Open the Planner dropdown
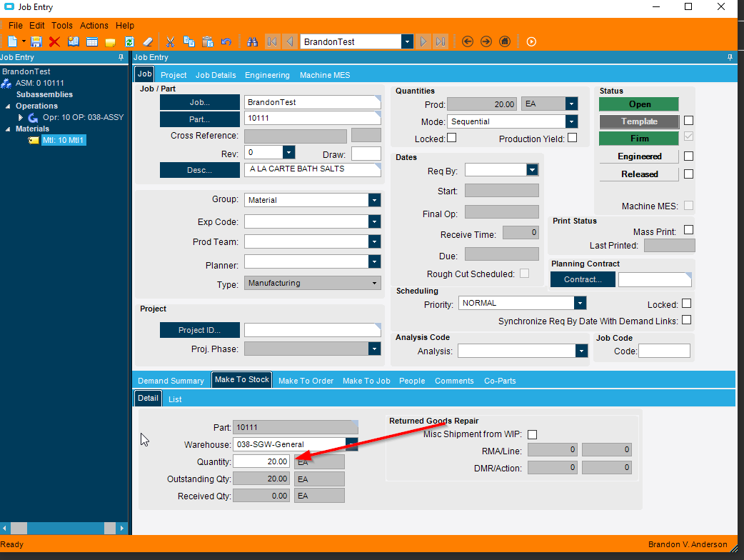744x560 pixels. coord(374,261)
